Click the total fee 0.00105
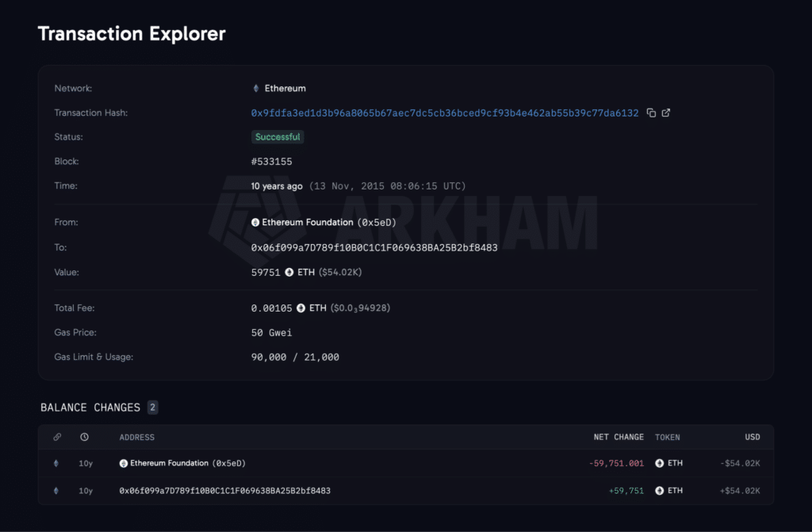 [x=271, y=308]
